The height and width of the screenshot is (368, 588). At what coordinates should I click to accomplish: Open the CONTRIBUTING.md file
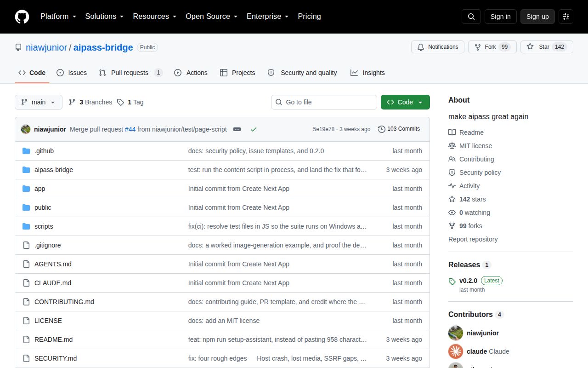click(64, 302)
